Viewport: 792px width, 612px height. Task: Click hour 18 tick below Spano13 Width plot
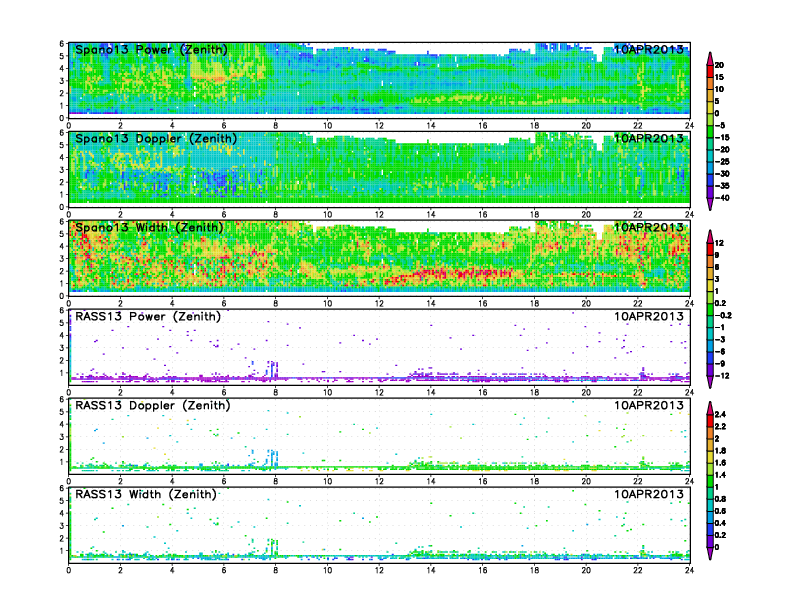point(534,303)
